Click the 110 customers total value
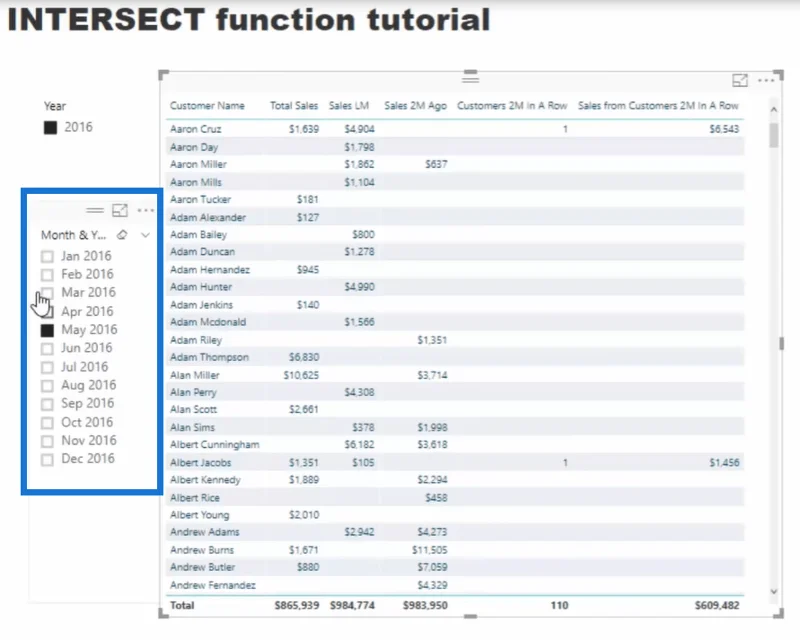Image resolution: width=800 pixels, height=640 pixels. (559, 605)
